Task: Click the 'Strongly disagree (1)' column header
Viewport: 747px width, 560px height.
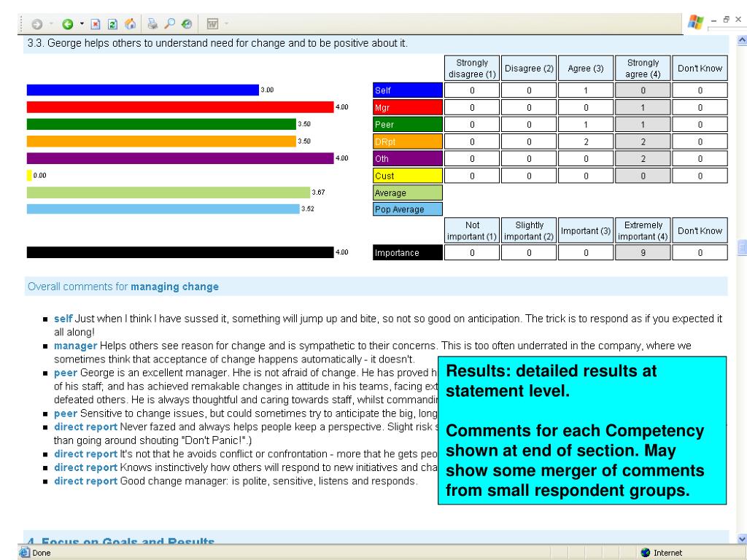Action: click(x=472, y=68)
